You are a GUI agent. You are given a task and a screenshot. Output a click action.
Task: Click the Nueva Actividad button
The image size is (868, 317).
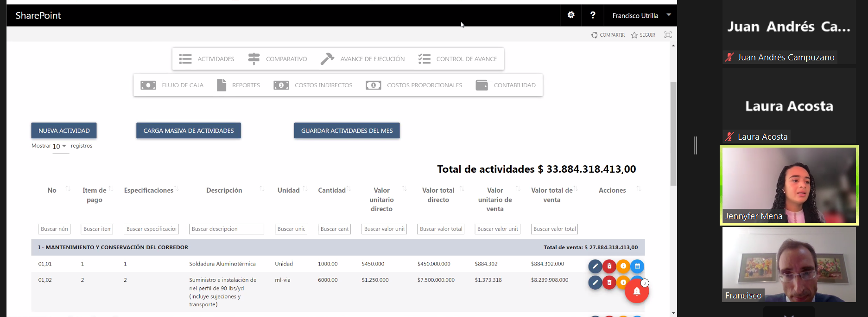coord(64,130)
